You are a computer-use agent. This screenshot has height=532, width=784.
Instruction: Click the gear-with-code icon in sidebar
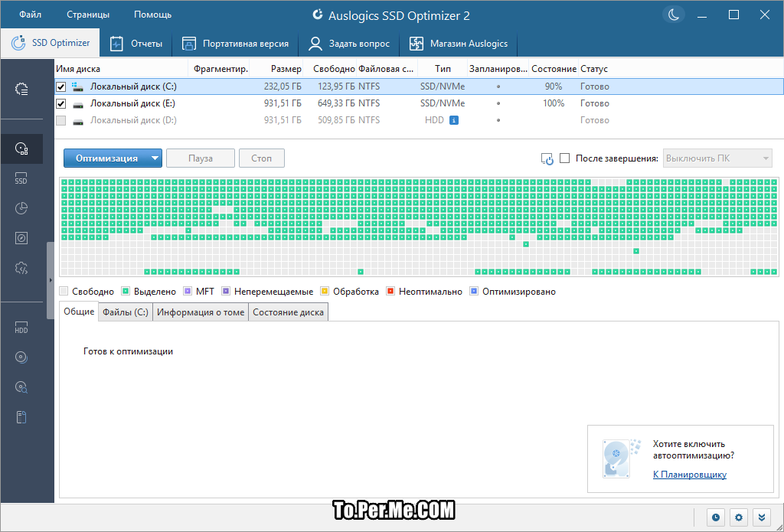tap(21, 267)
